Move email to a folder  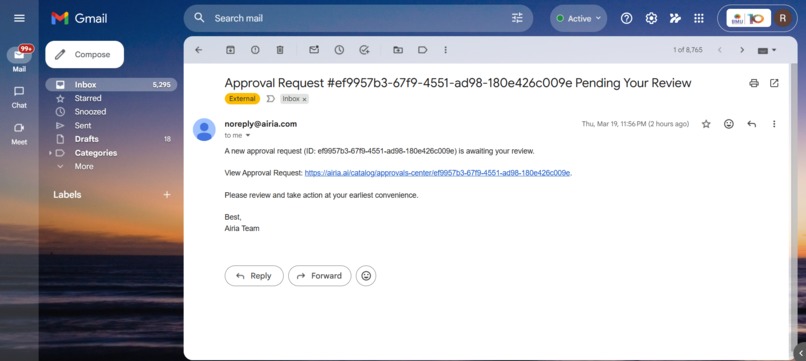pos(398,50)
